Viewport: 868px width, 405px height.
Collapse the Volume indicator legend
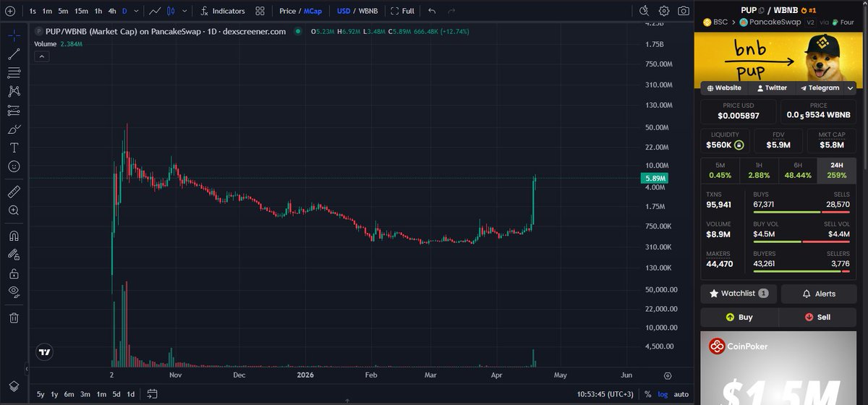(x=42, y=56)
